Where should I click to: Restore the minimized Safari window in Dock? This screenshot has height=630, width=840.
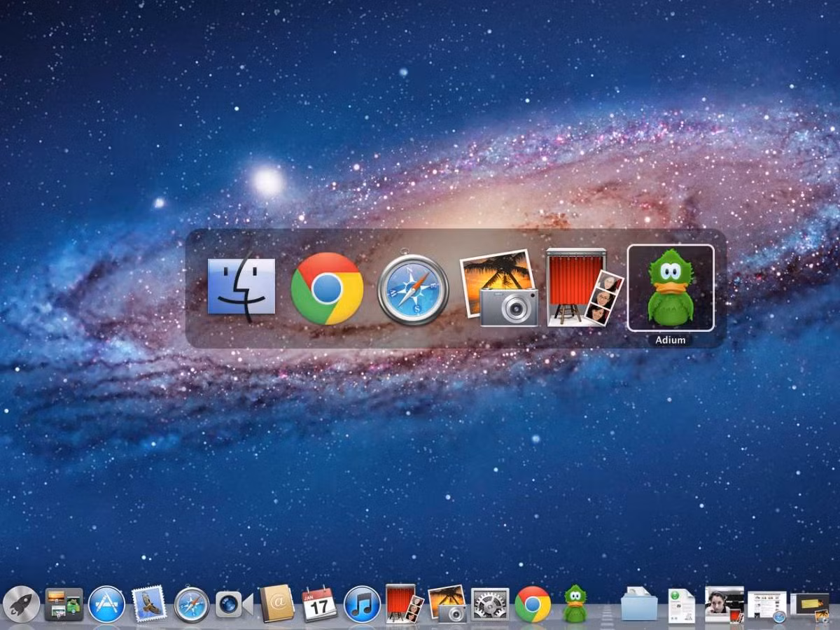point(767,606)
